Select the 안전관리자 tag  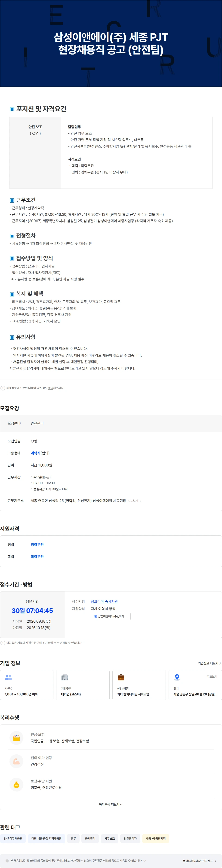130,838
